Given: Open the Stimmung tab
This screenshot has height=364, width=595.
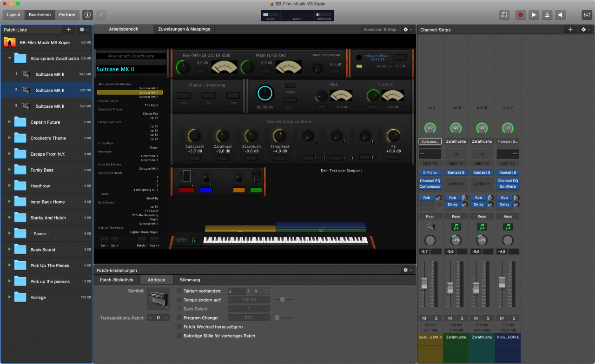Looking at the screenshot, I should click(190, 280).
